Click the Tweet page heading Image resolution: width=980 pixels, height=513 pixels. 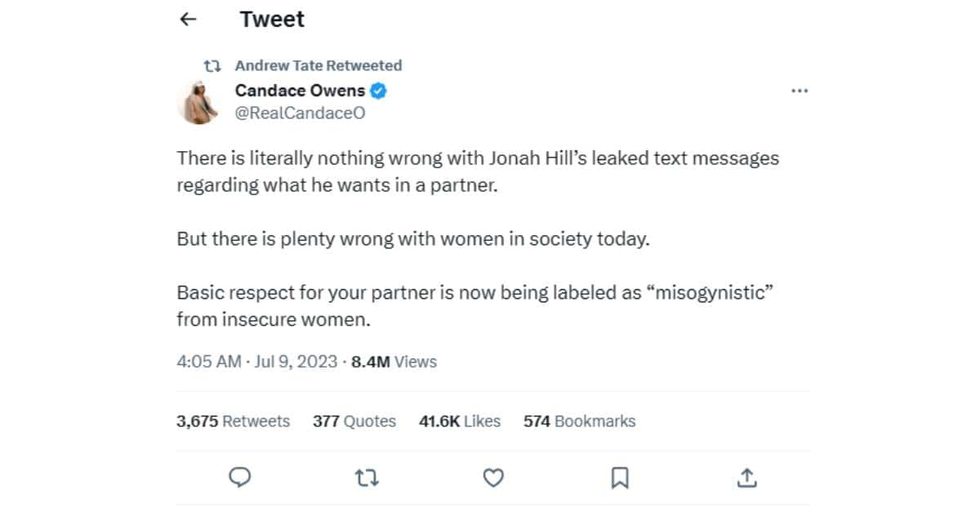[x=272, y=20]
